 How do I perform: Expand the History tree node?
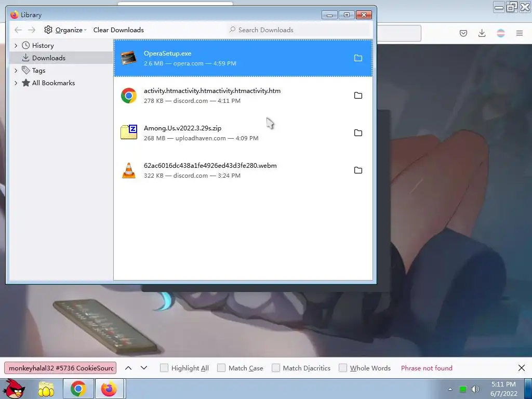[x=16, y=46]
